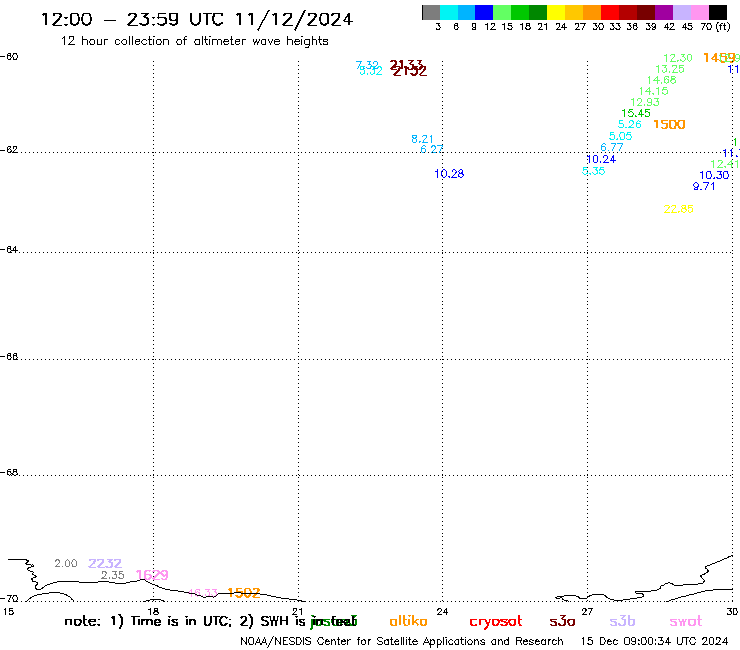This screenshot has height=650, width=740.
Task: Select the green wave height value 15.45
Action: click(636, 113)
